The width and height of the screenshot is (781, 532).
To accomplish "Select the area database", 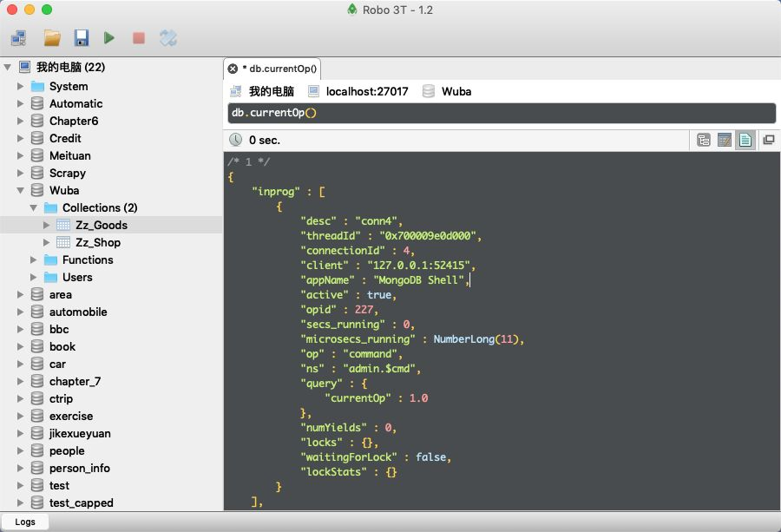I will (60, 295).
